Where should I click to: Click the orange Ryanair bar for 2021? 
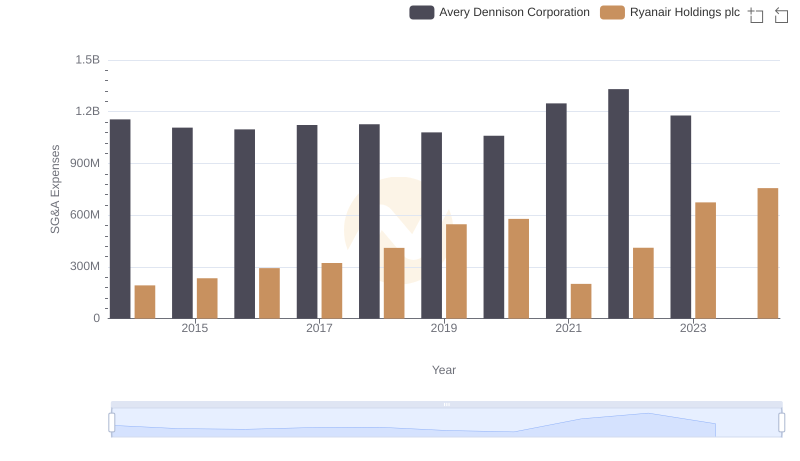(x=581, y=301)
